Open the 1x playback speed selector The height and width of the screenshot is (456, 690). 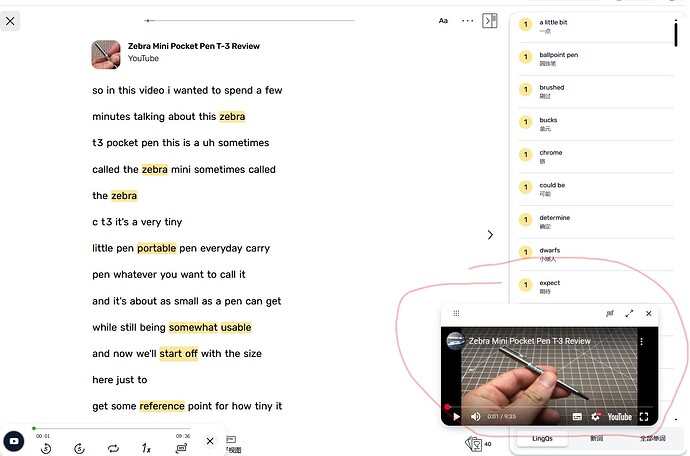pyautogui.click(x=146, y=449)
